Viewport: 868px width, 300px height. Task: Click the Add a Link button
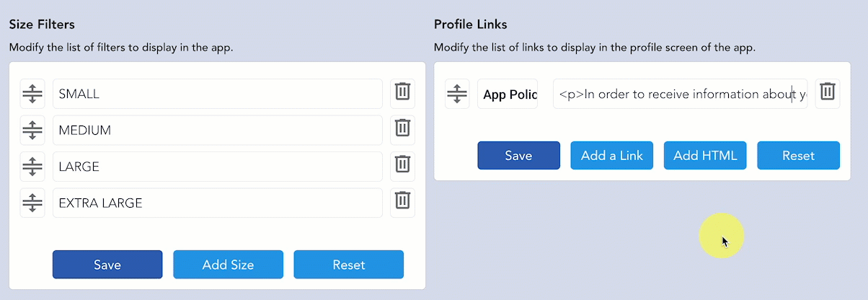pos(612,155)
